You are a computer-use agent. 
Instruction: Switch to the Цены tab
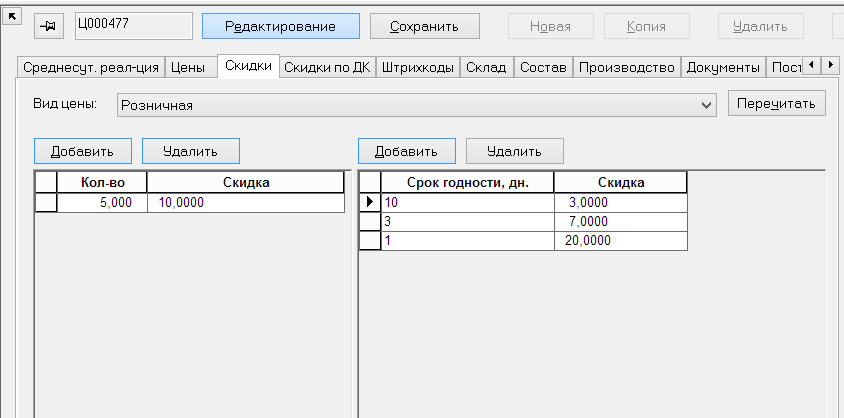pyautogui.click(x=188, y=68)
